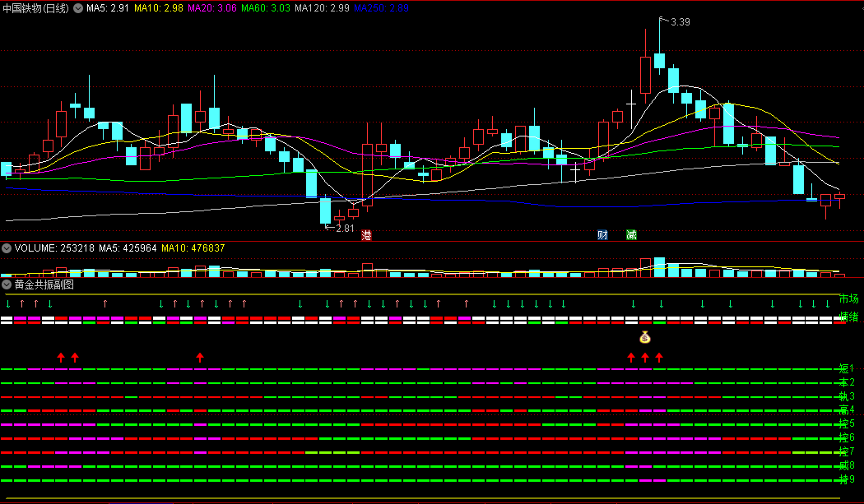Click the 2.81 low price label
Viewport: 864px width, 504px height.
tap(345, 228)
